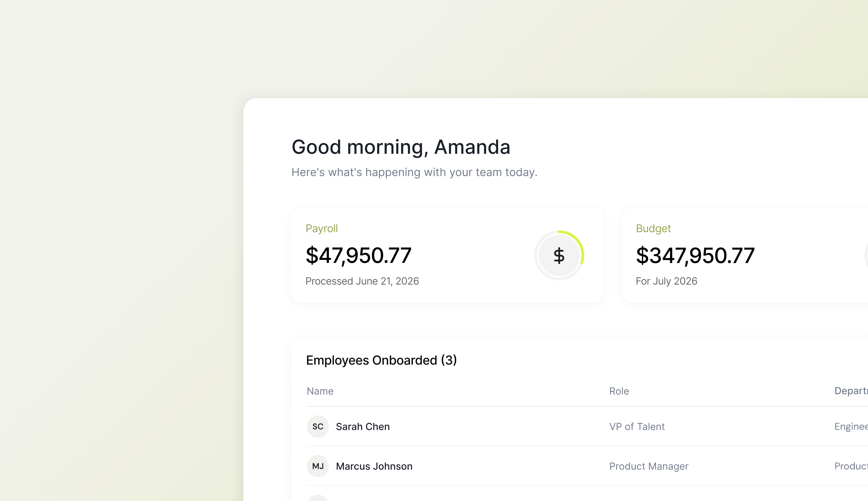
Task: Click 'Here's what's happening with your team today.'
Action: [x=414, y=172]
